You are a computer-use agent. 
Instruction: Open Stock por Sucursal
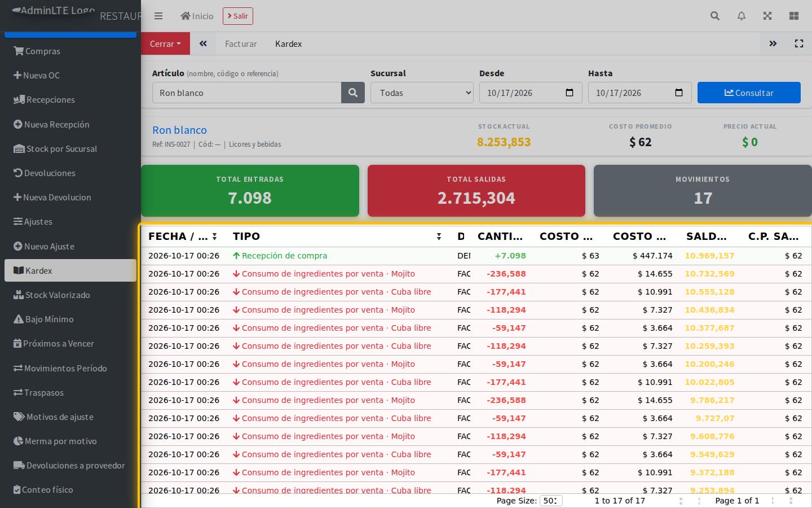(70, 148)
